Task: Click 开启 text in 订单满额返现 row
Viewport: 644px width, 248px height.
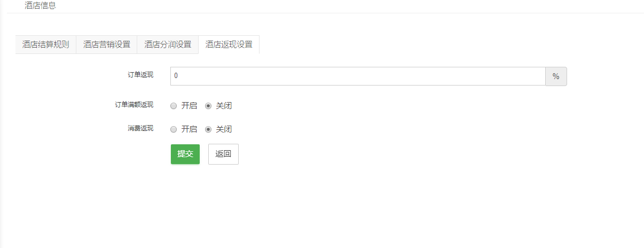Action: pyautogui.click(x=189, y=106)
